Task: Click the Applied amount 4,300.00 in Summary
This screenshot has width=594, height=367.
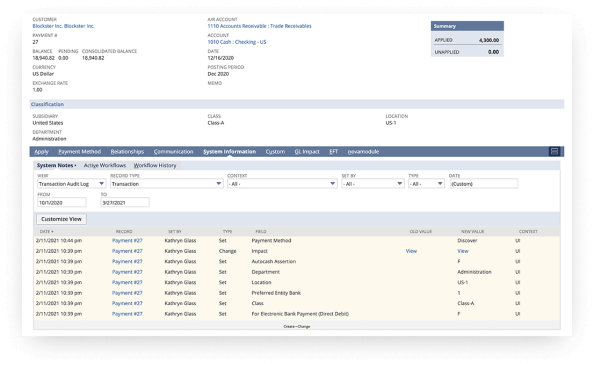Action: [x=489, y=40]
